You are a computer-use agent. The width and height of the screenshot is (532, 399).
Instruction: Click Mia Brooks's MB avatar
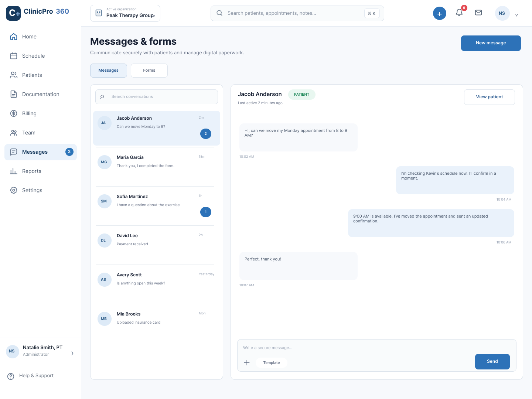[105, 319]
